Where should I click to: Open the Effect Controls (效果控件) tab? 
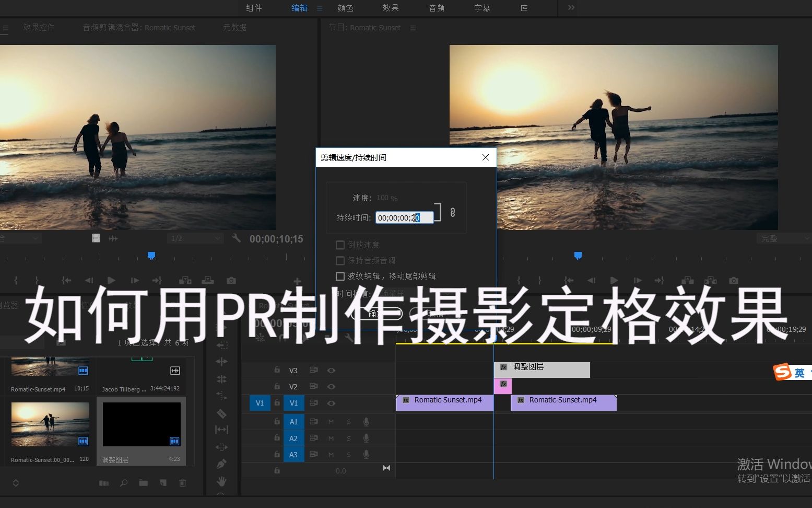click(x=39, y=27)
